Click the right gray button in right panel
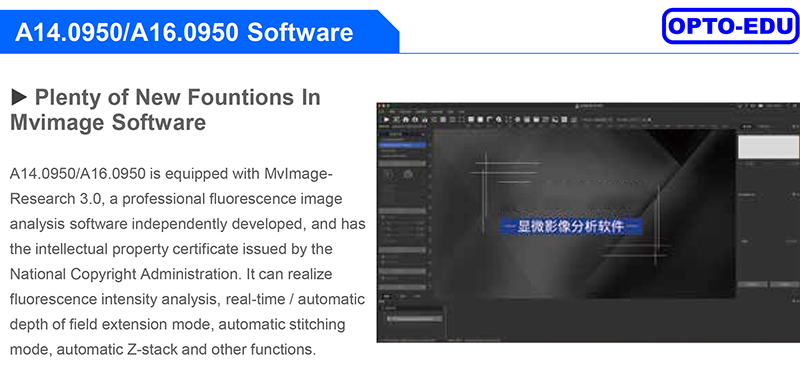The height and width of the screenshot is (373, 800). coord(785,284)
